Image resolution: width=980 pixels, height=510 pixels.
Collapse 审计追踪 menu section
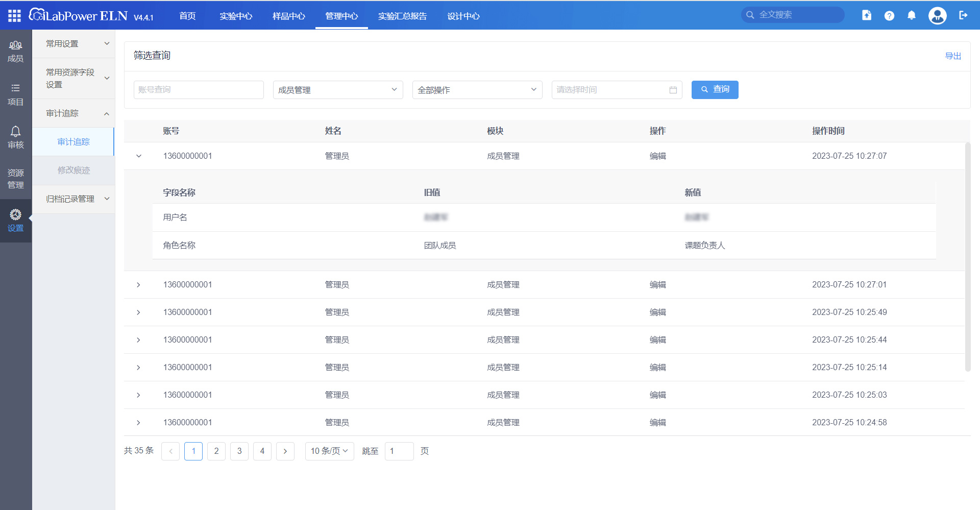pos(73,113)
